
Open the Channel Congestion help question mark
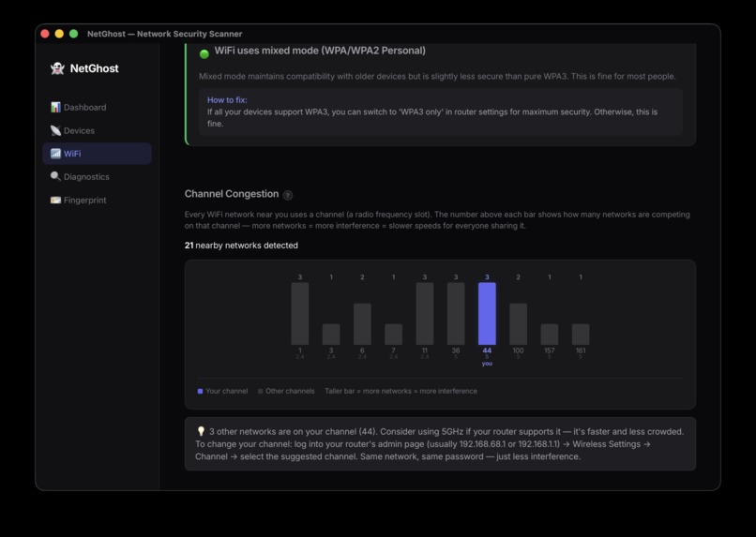(288, 195)
